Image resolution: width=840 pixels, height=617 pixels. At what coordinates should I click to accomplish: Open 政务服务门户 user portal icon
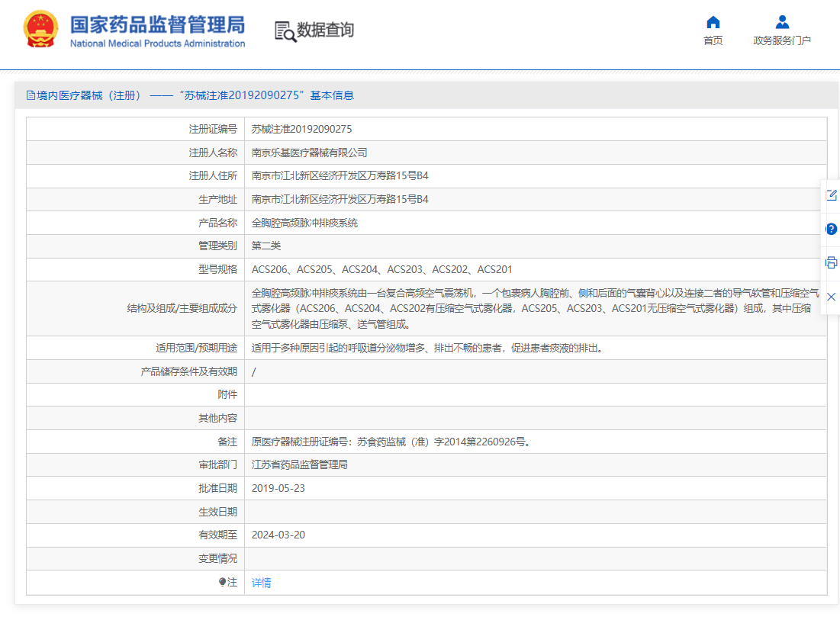tap(782, 22)
